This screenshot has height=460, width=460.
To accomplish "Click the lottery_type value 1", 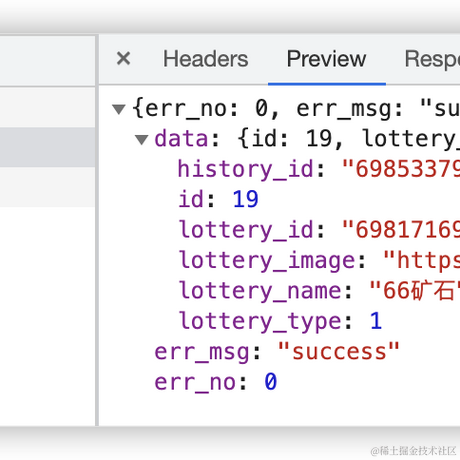I will pyautogui.click(x=376, y=321).
